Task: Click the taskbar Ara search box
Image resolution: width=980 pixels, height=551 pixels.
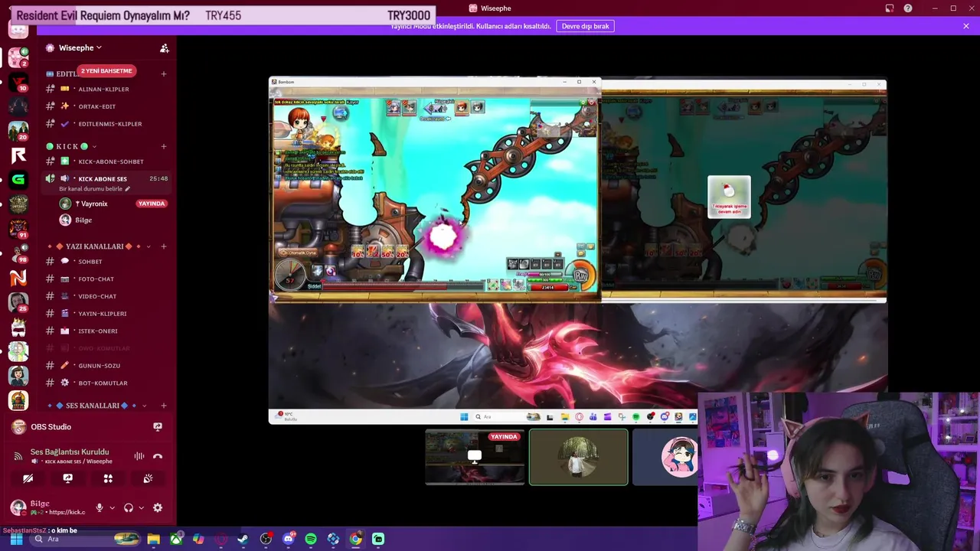Action: (86, 539)
